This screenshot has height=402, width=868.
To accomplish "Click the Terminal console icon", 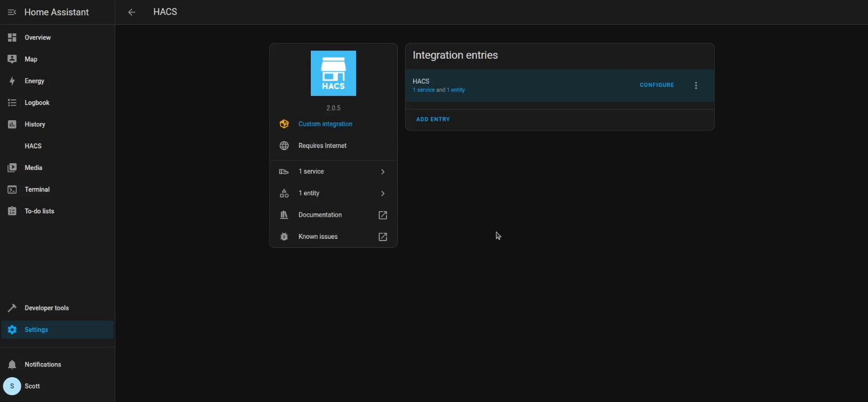I will pos(12,190).
